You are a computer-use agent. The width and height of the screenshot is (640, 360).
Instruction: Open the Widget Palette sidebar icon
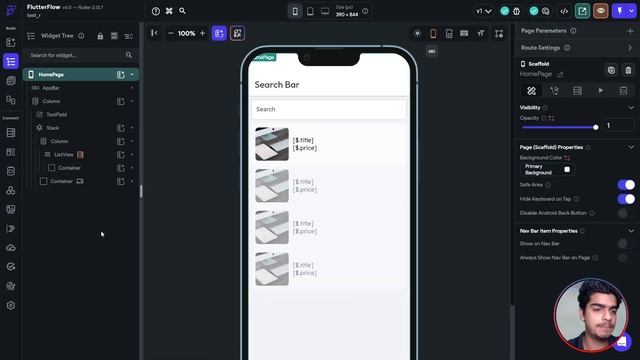[x=11, y=42]
